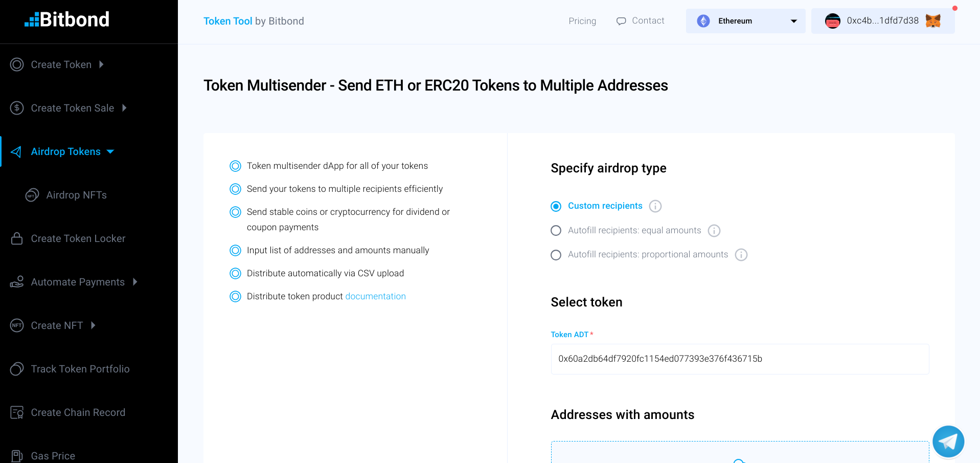Select Autofill recipients: proportional amounts

click(556, 255)
